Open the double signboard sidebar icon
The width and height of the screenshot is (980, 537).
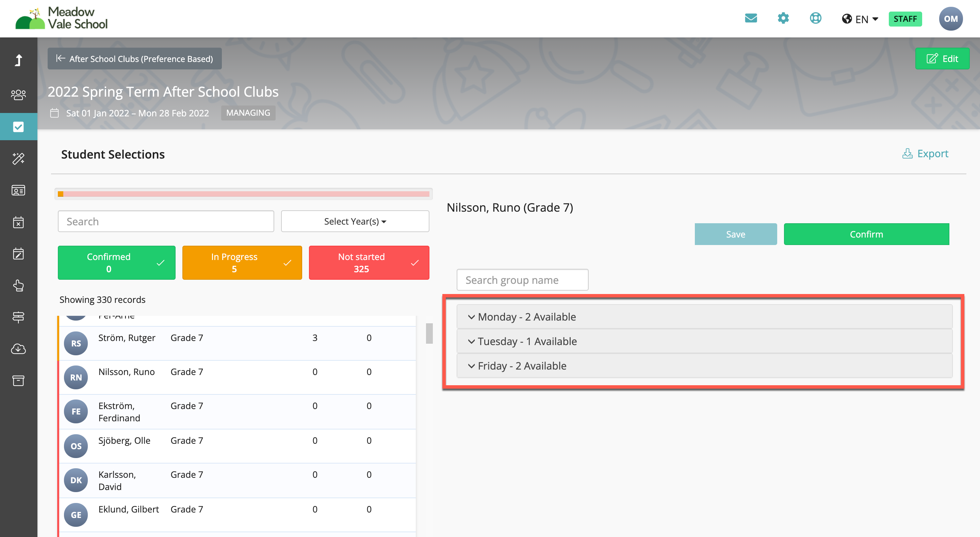18,317
